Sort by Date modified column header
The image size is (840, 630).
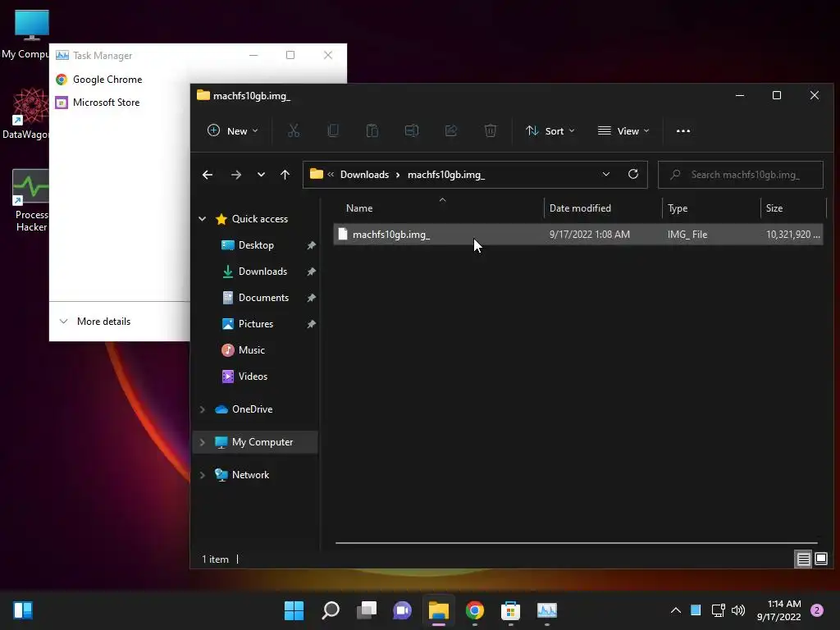pyautogui.click(x=580, y=208)
